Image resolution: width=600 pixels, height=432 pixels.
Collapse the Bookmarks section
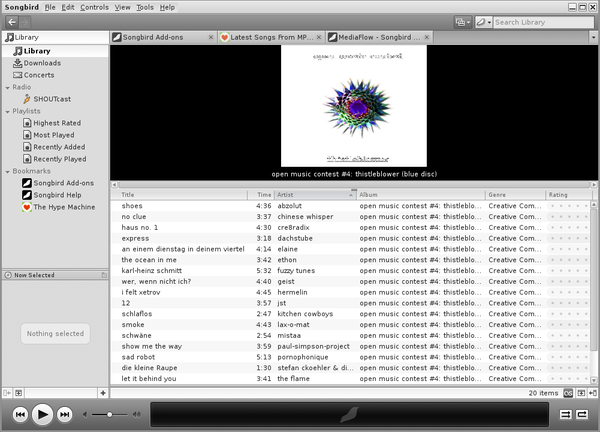point(7,172)
